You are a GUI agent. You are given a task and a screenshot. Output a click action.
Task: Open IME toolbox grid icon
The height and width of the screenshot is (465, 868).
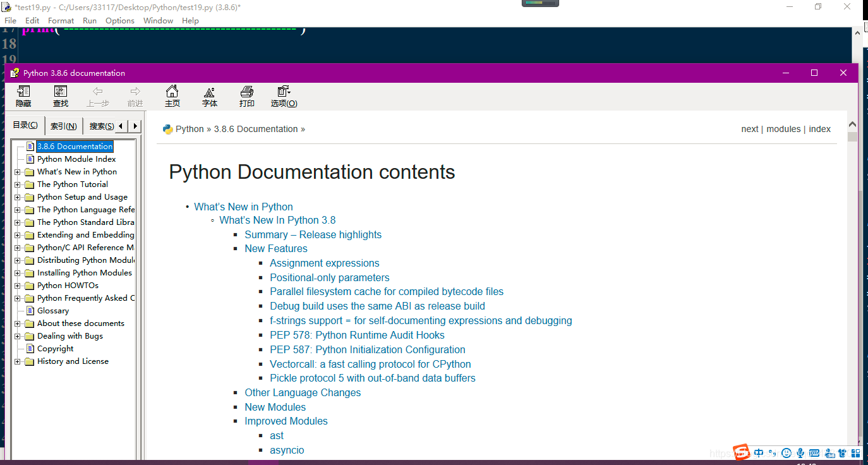click(856, 453)
